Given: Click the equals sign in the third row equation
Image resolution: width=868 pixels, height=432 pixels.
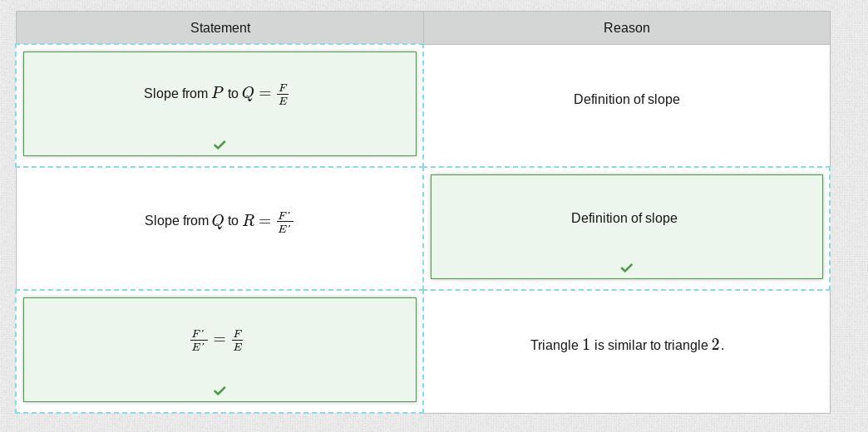Looking at the screenshot, I should point(219,340).
